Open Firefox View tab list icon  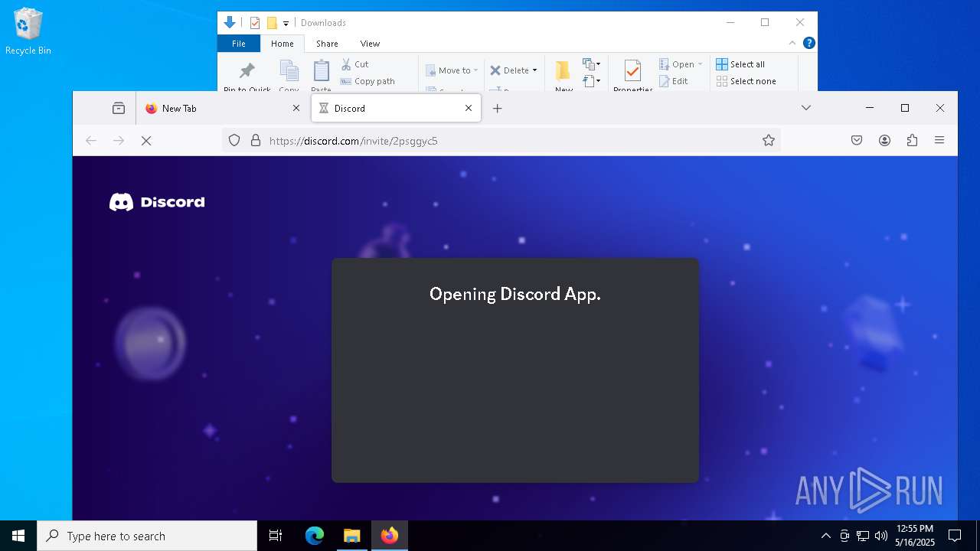click(x=119, y=109)
